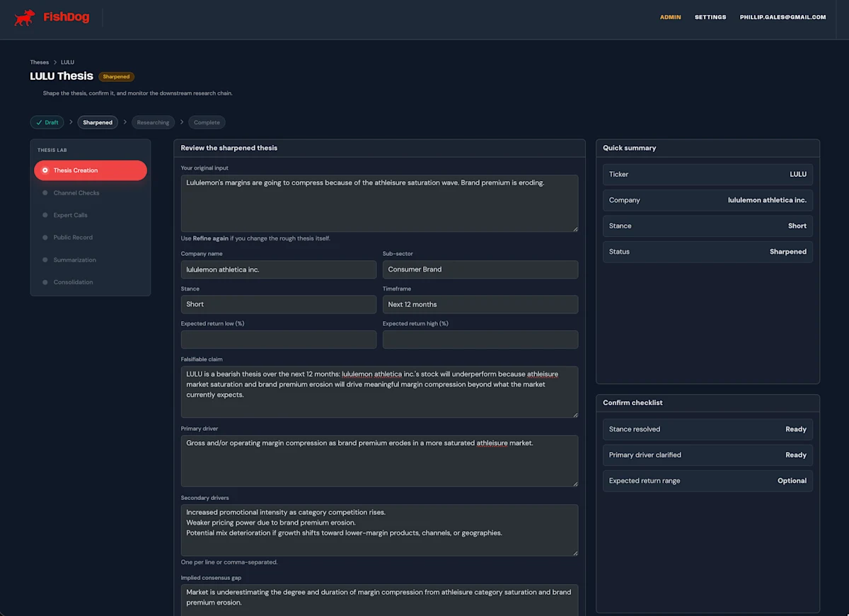Click the Draft step checkmark icon
The image size is (849, 616).
click(x=39, y=122)
